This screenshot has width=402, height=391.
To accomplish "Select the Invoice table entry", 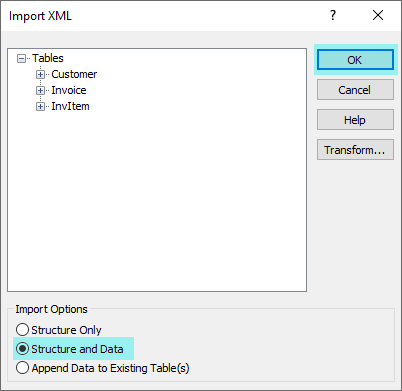I will pyautogui.click(x=69, y=90).
